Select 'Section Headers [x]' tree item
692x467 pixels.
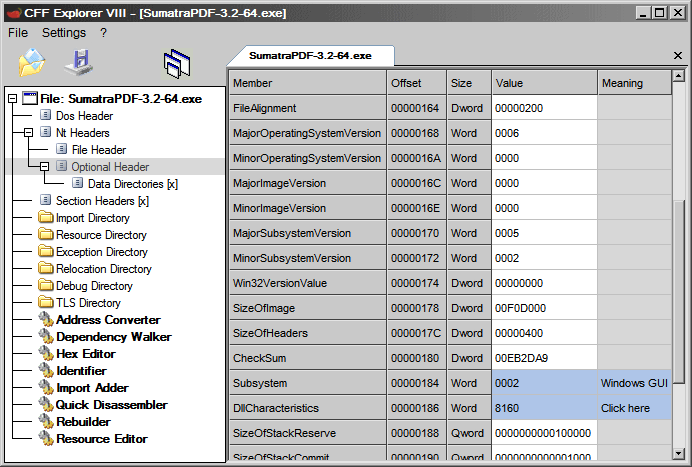point(102,201)
